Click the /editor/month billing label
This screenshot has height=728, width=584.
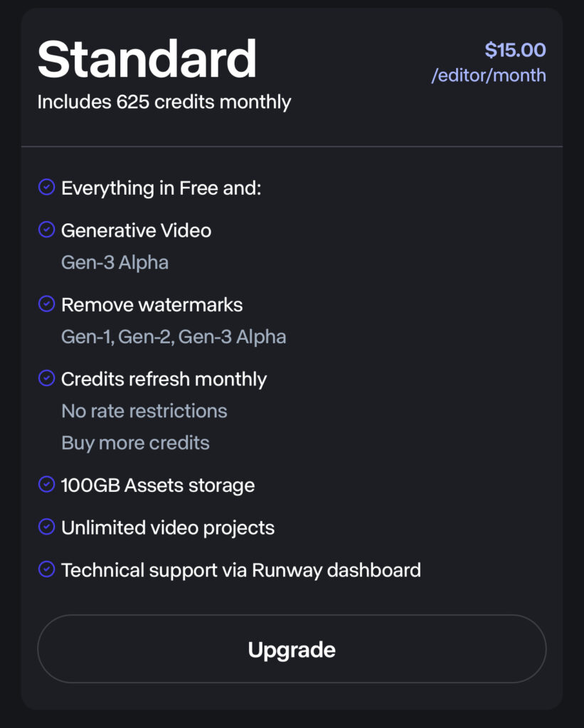pyautogui.click(x=489, y=75)
